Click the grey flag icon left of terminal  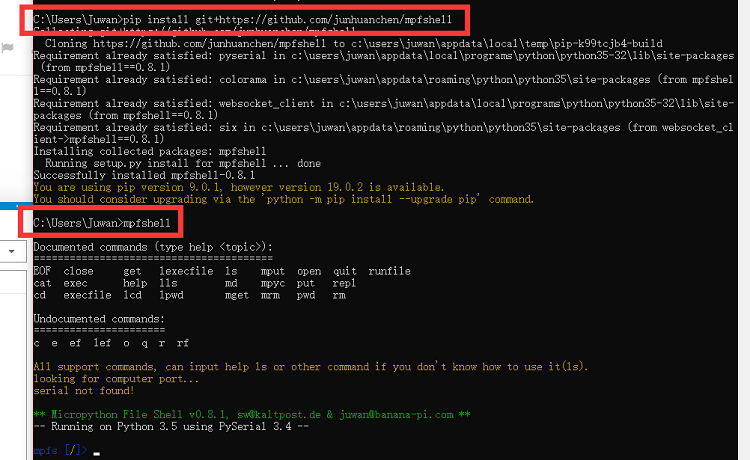(x=7, y=48)
